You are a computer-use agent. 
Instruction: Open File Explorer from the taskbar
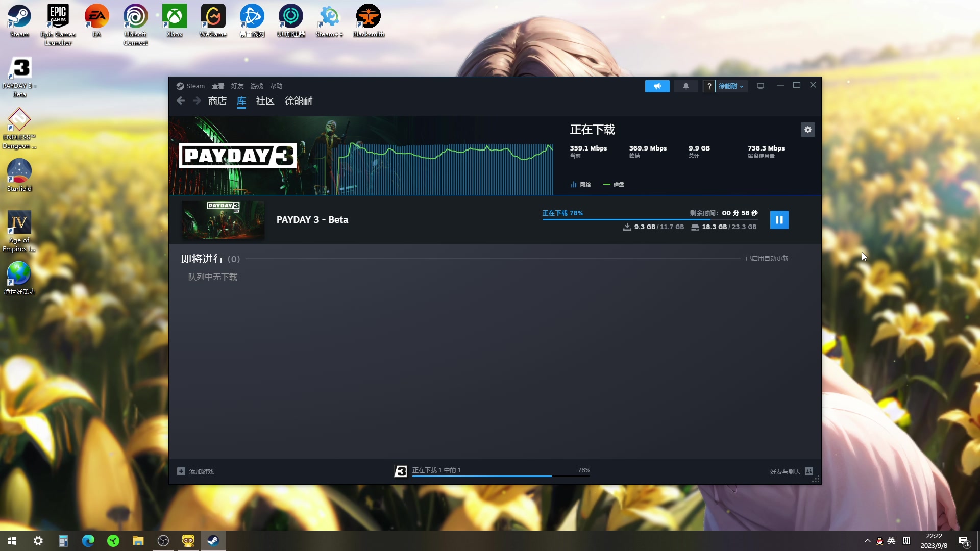[138, 541]
